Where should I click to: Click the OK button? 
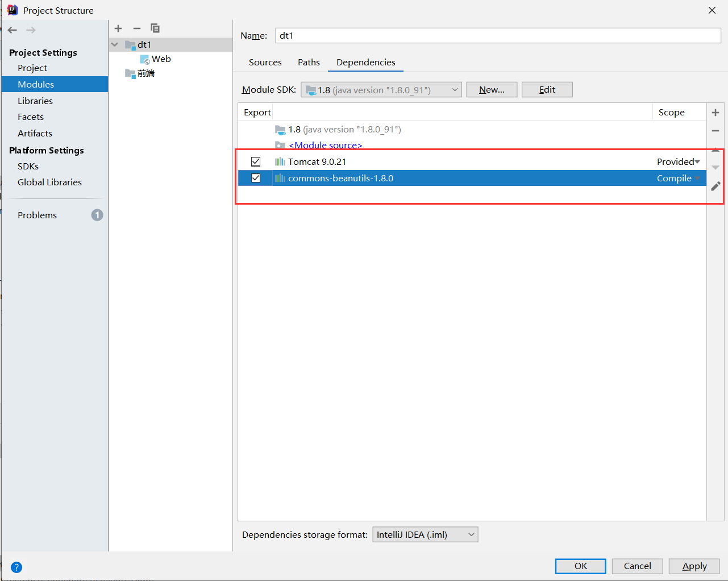[580, 566]
